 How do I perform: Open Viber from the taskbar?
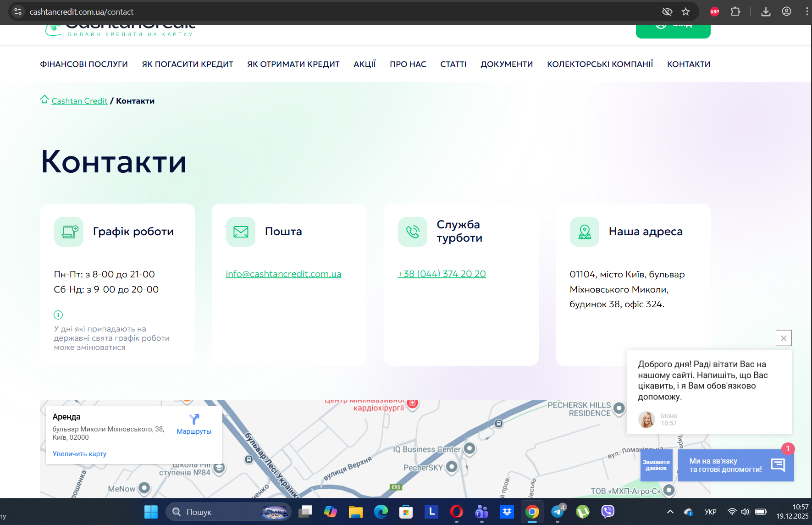608,511
